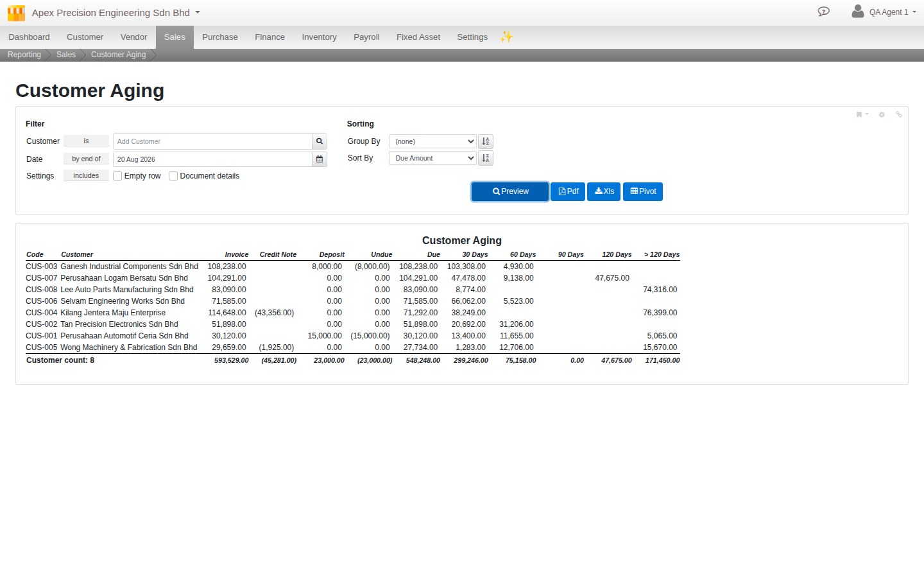Click Selvam Engineering Works Sdn Bhd
Image resolution: width=924 pixels, height=578 pixels.
pyautogui.click(x=123, y=301)
